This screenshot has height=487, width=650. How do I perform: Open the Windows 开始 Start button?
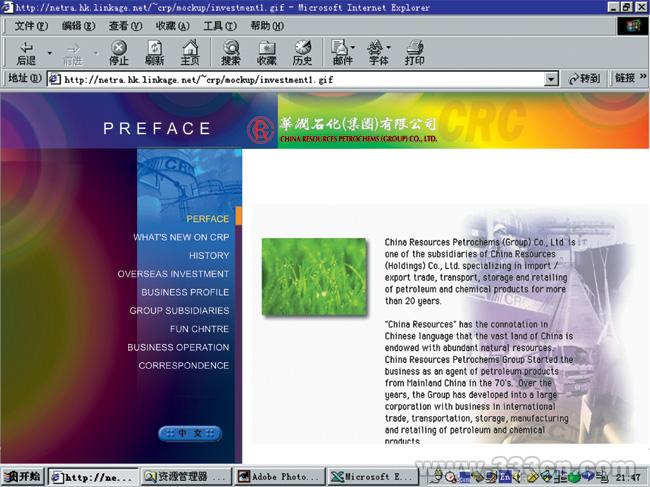click(x=23, y=477)
